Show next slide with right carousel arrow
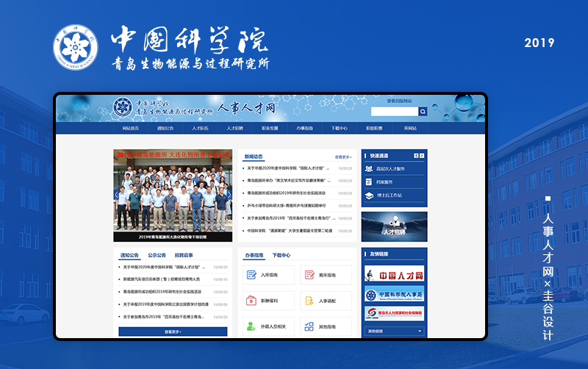 point(229,195)
